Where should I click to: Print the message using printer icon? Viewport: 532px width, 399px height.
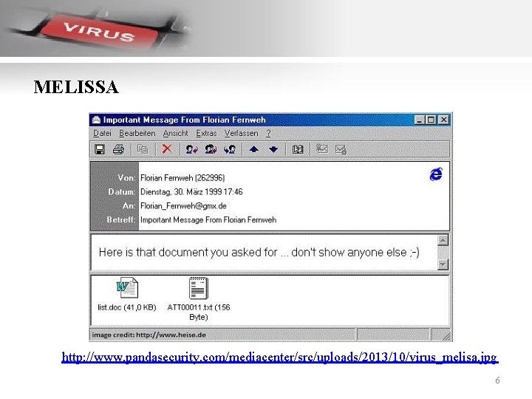(118, 149)
